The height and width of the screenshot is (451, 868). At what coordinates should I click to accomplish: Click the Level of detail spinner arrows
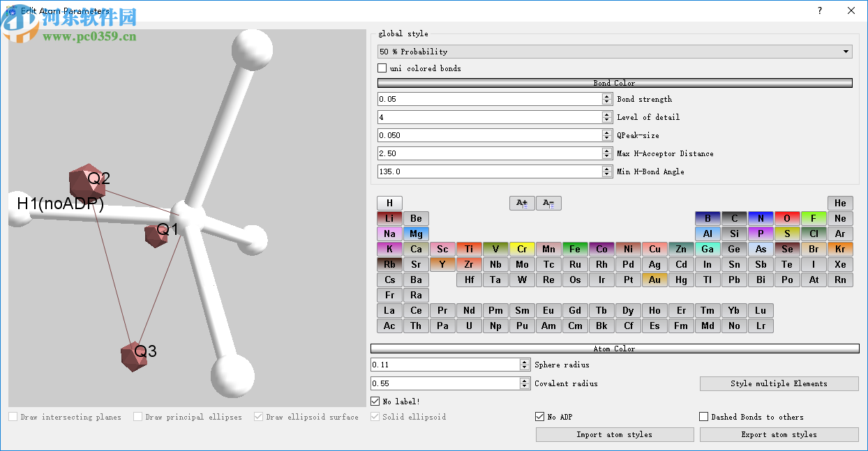(607, 117)
